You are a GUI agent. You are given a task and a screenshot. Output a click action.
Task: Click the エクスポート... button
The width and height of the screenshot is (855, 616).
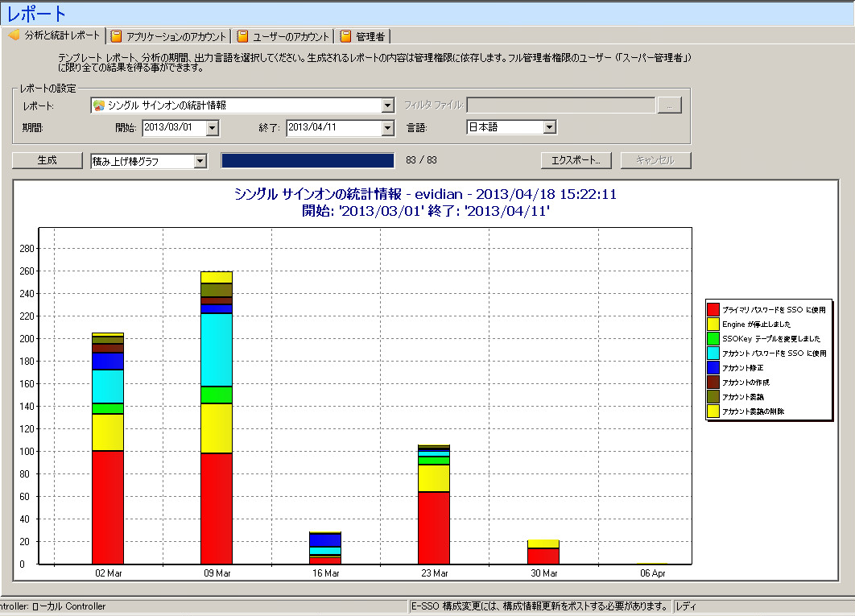tap(576, 160)
